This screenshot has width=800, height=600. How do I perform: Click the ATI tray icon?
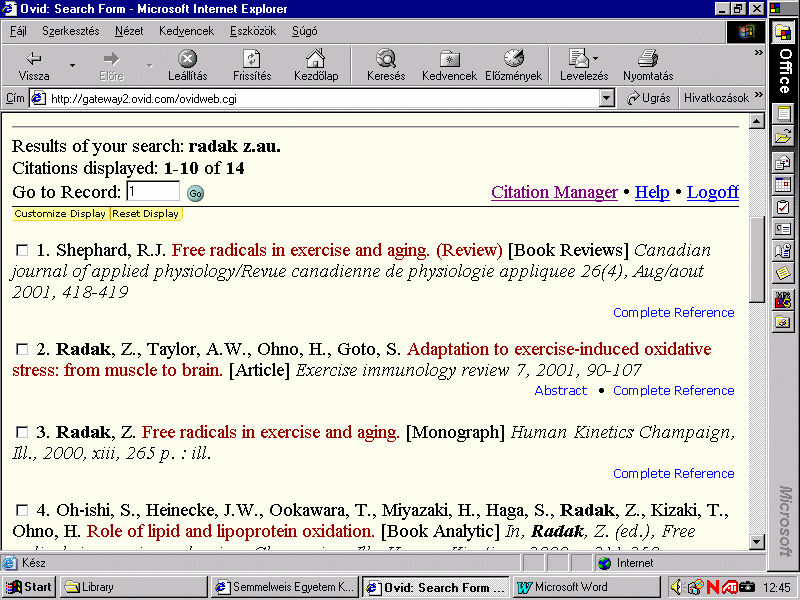[x=730, y=587]
